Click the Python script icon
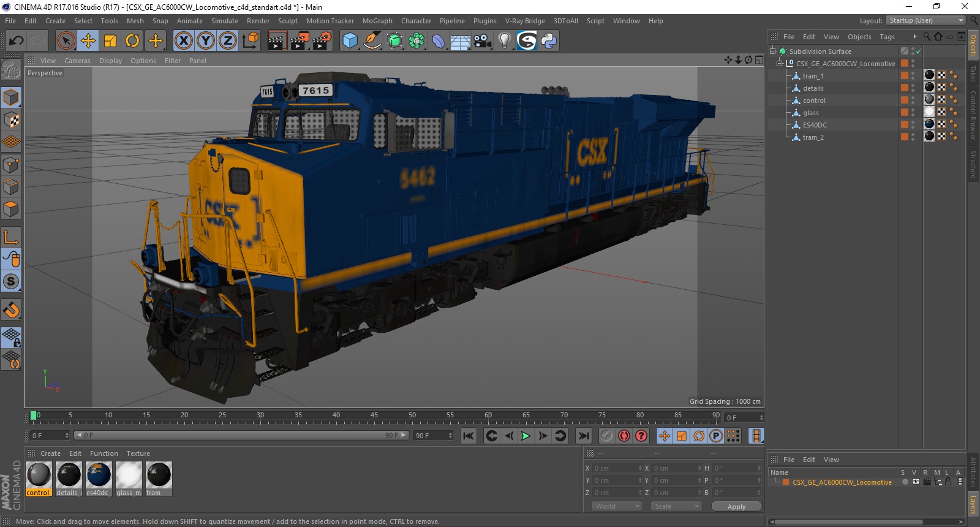The width and height of the screenshot is (980, 527). coord(549,41)
